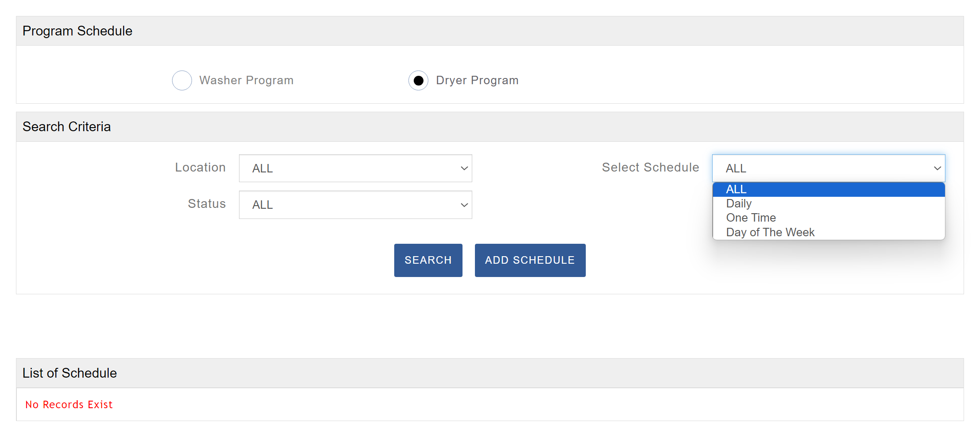Click the Dryer Program radio button
This screenshot has height=437, width=980.
coord(418,81)
